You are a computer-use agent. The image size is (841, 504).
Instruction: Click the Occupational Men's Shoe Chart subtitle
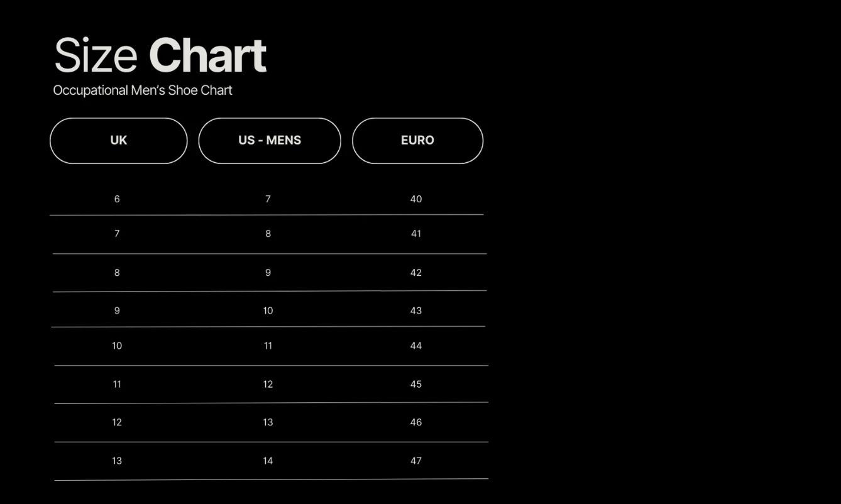point(143,90)
